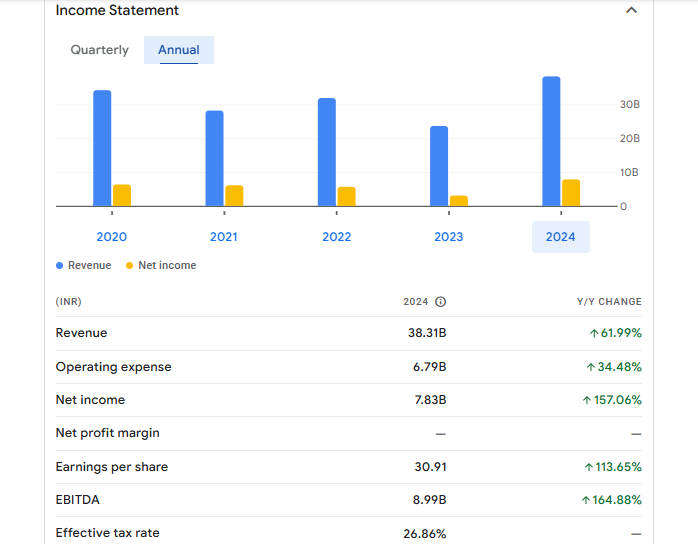Click the highlighted 2024 year button

click(x=561, y=237)
